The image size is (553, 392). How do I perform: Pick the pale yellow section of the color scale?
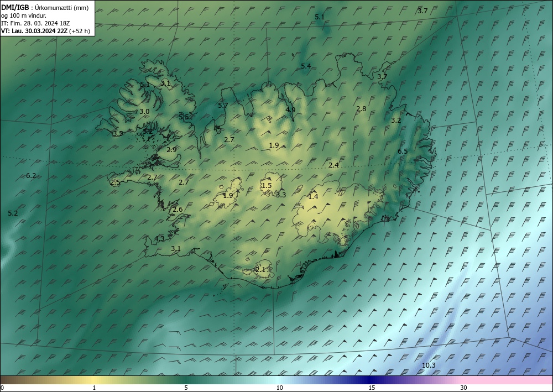(93, 380)
